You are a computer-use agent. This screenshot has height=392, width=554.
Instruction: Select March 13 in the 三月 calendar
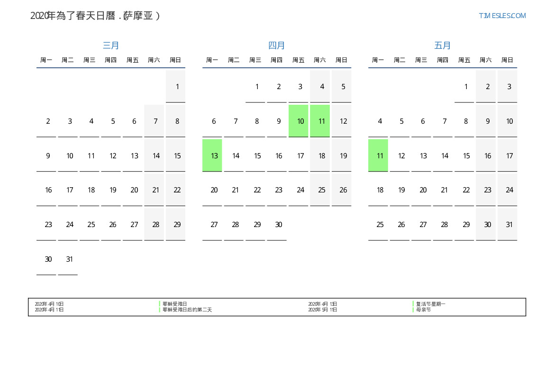(x=133, y=155)
